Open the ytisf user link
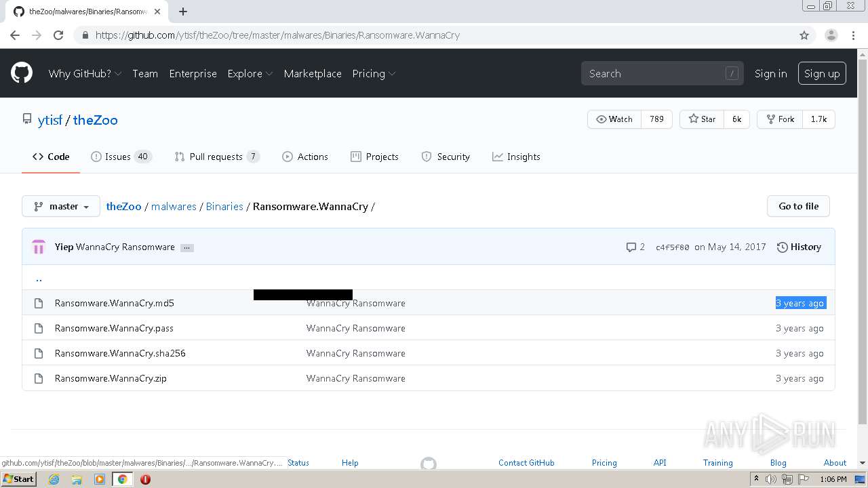Viewport: 868px width, 488px height. coord(50,120)
